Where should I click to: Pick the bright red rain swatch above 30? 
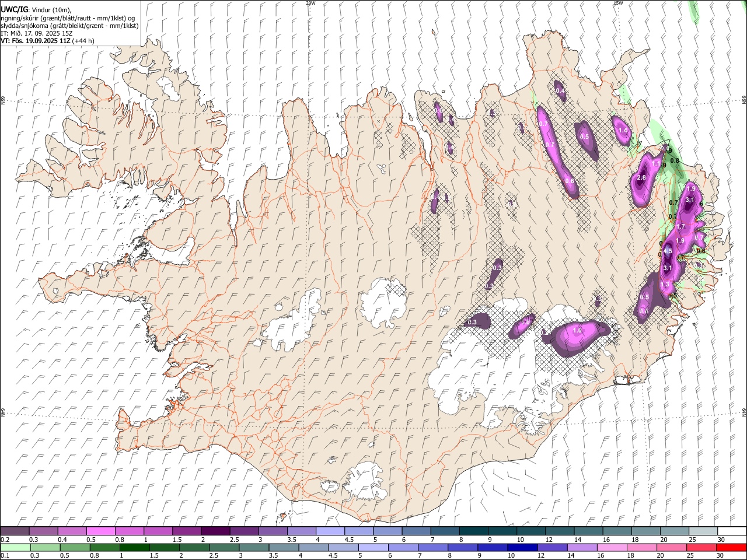(x=732, y=547)
